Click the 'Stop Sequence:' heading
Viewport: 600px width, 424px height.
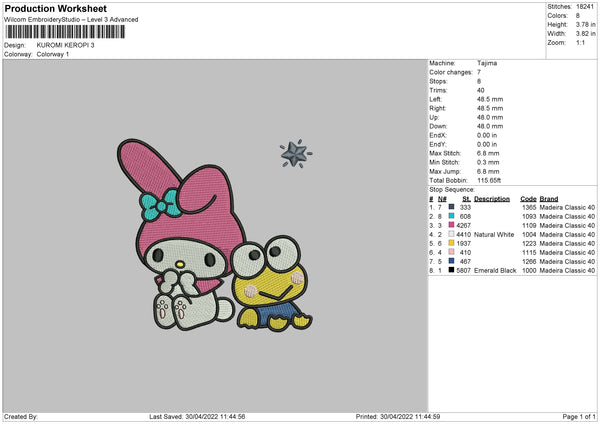(x=452, y=190)
